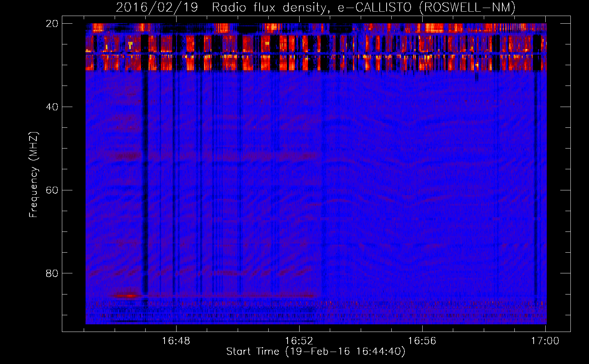
Task: Click the time tick label '16:56'
Action: coord(422,341)
